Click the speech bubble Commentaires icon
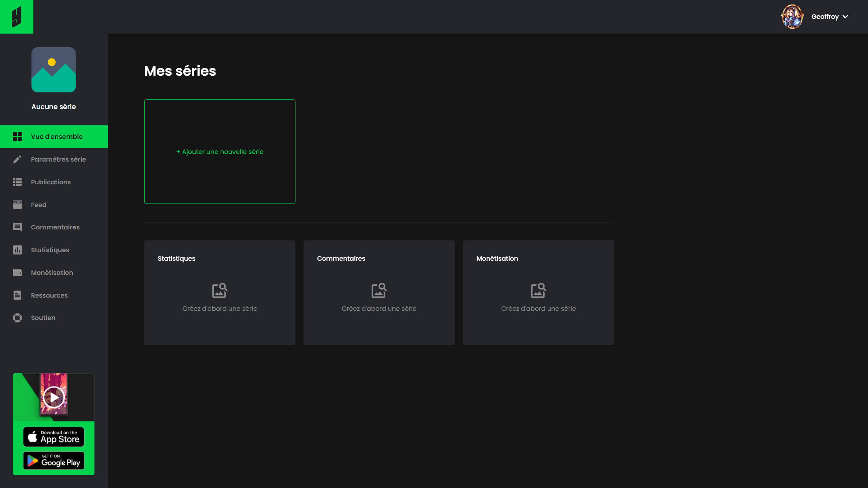The image size is (868, 488). pos(17,227)
